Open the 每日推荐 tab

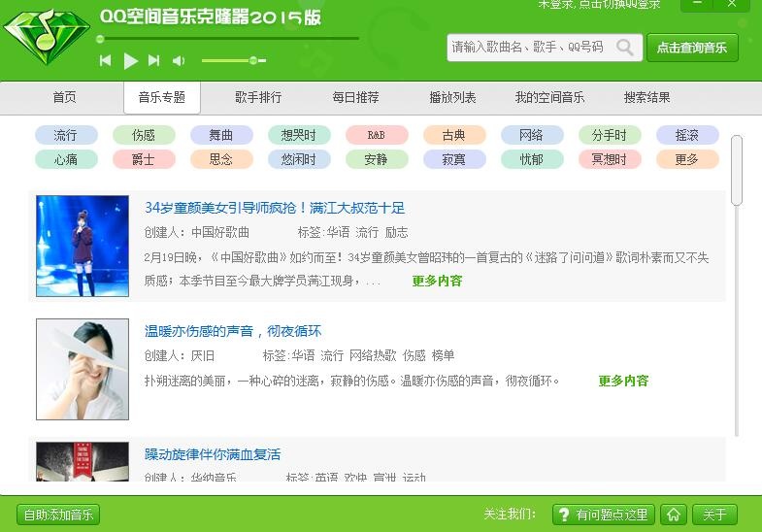pos(355,97)
